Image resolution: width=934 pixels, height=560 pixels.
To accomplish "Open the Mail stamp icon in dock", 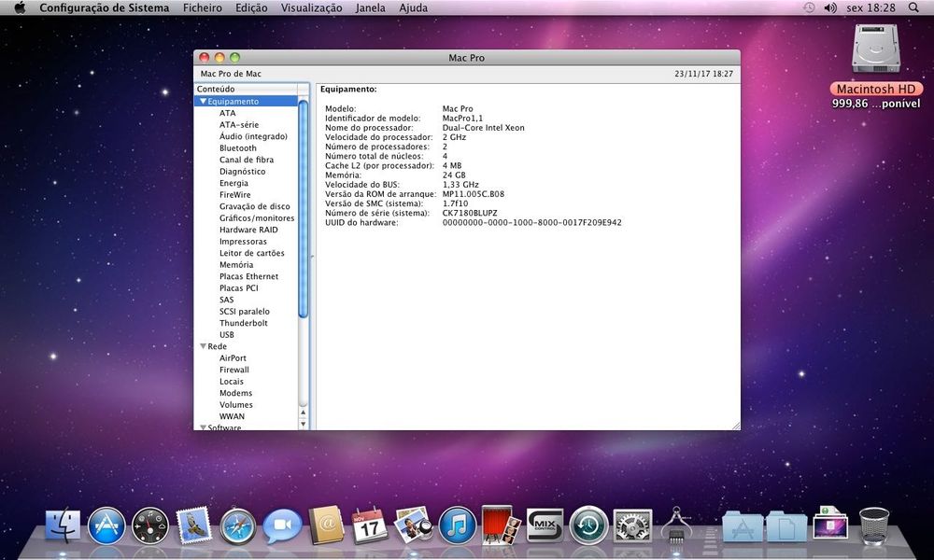I will [x=194, y=525].
